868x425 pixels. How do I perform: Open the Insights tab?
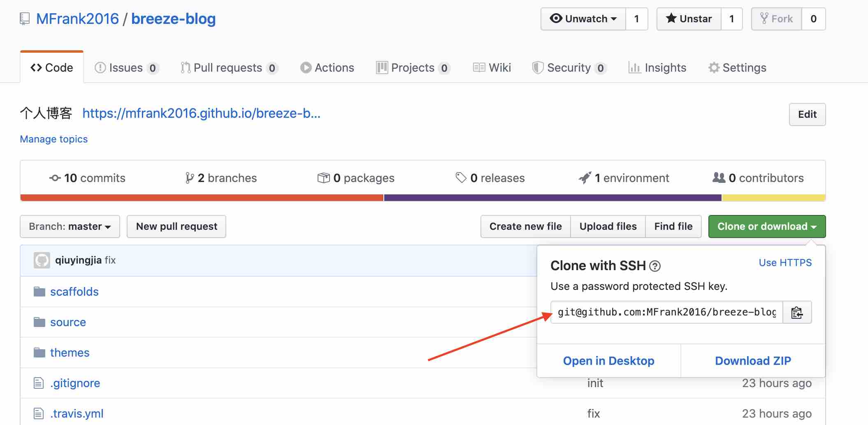tap(657, 68)
